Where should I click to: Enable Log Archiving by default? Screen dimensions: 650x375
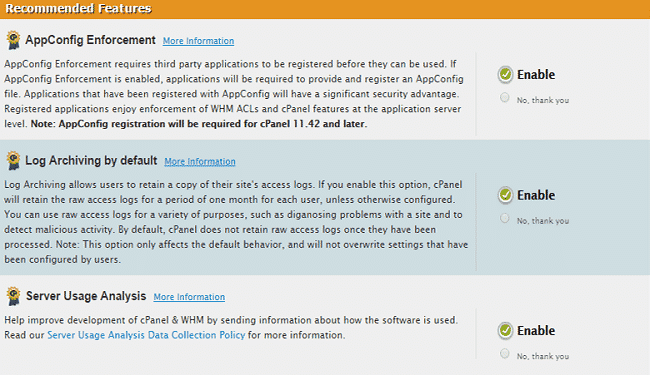pyautogui.click(x=505, y=195)
